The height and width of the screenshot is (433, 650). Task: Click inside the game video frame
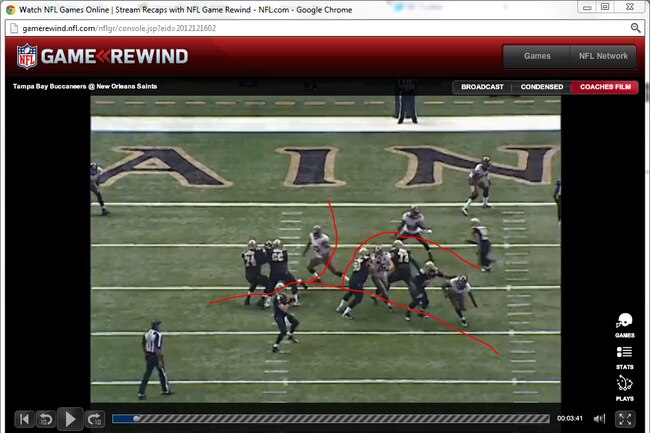click(x=325, y=249)
